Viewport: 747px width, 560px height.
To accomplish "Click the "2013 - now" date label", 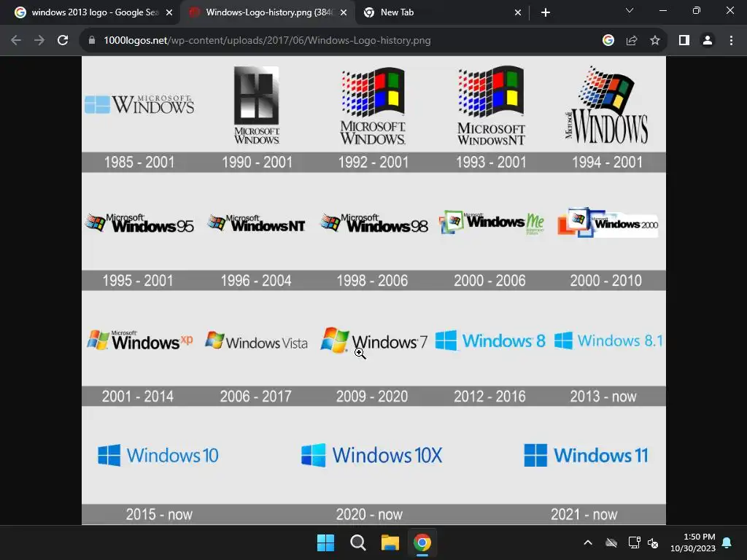I will pyautogui.click(x=603, y=396).
